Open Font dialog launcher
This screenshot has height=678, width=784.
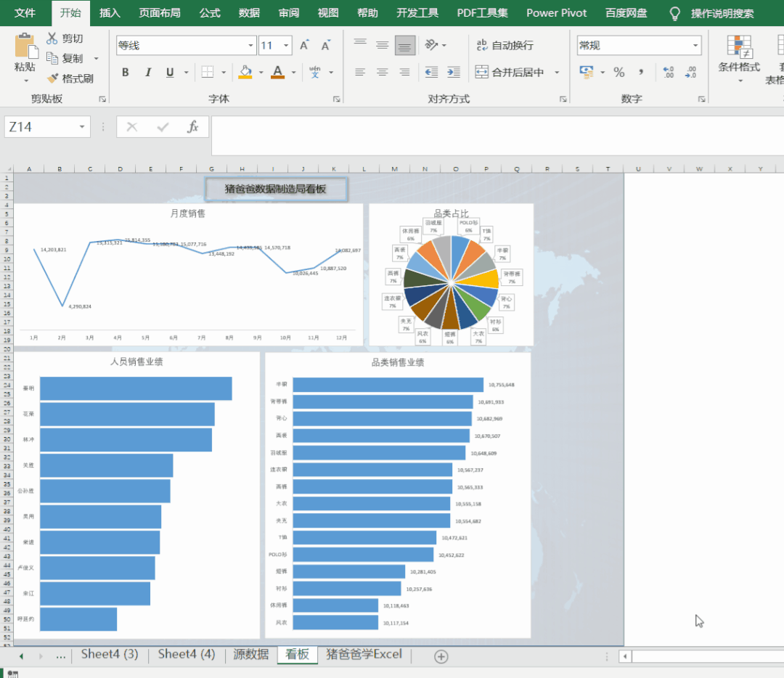tap(337, 99)
